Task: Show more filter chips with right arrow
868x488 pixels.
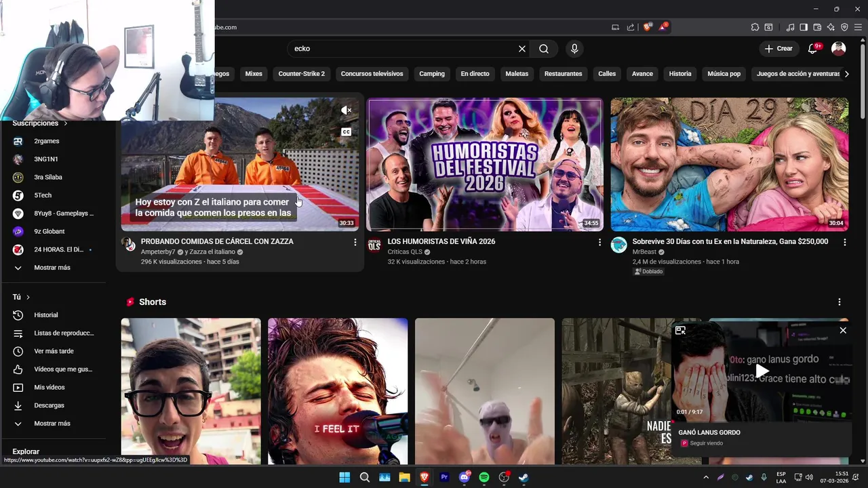Action: (x=846, y=74)
